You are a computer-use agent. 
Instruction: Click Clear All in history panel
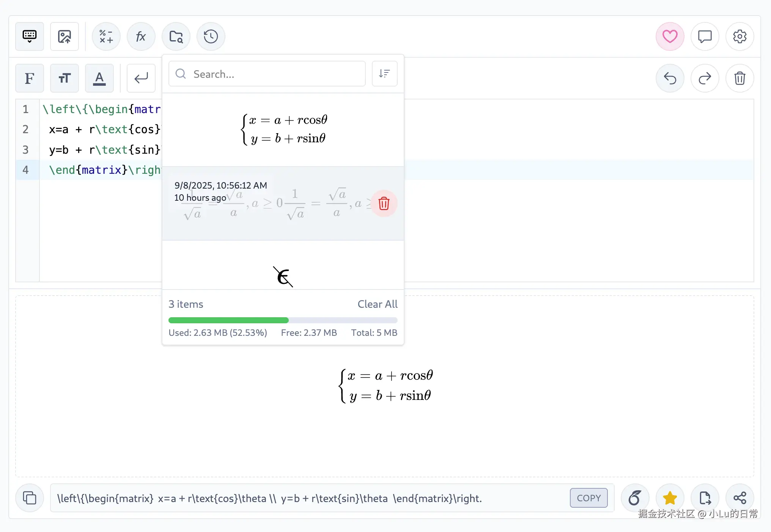[377, 304]
